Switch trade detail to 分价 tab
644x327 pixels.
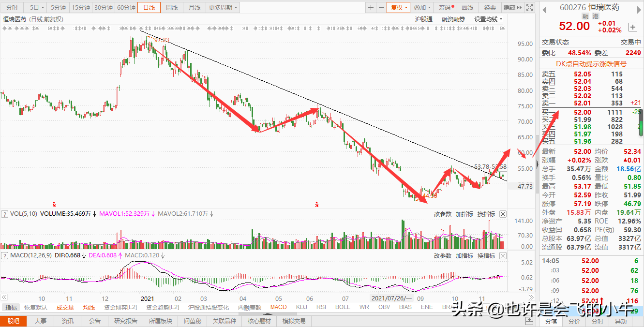tap(574, 321)
